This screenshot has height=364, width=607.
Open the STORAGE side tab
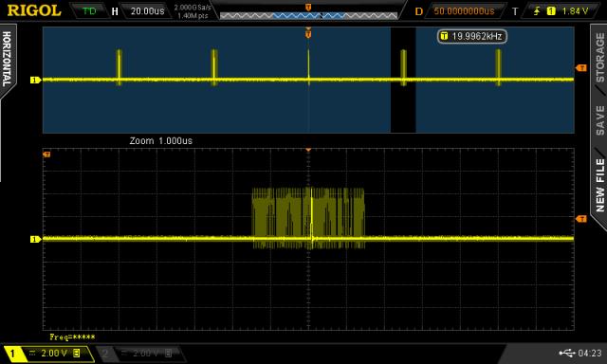tap(599, 58)
